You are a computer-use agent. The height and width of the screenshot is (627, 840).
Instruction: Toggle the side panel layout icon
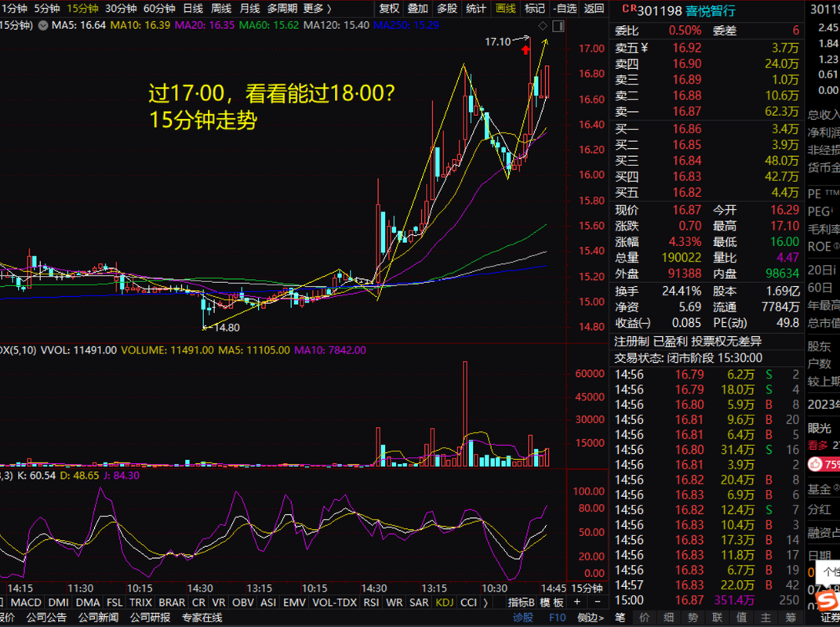click(x=558, y=26)
